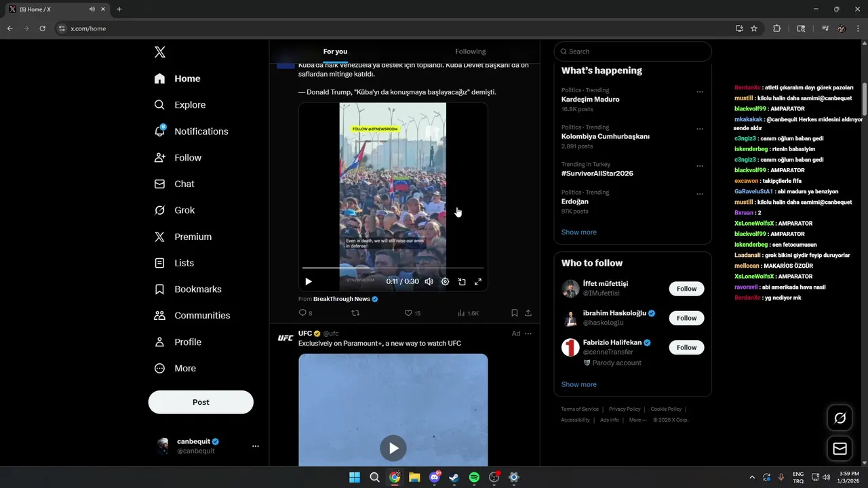Open the floating messages envelope button

click(840, 449)
